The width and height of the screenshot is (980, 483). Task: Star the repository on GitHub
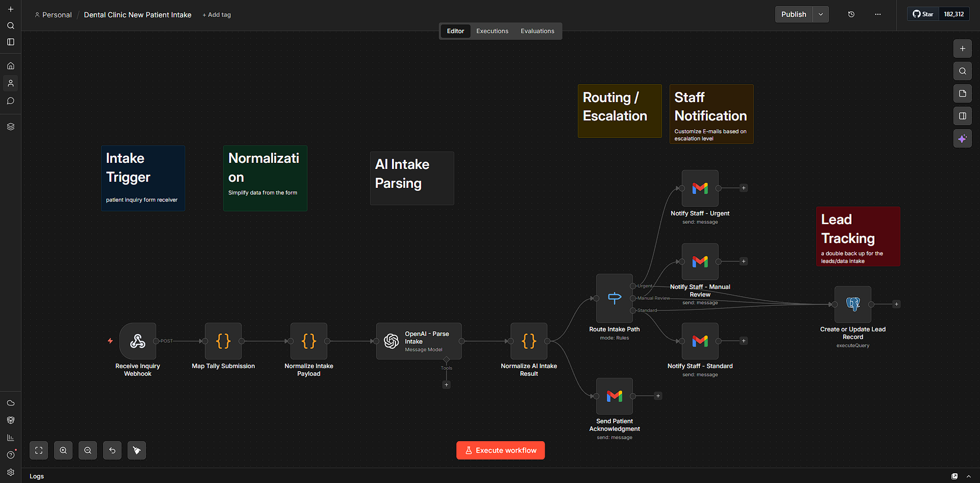coord(923,14)
